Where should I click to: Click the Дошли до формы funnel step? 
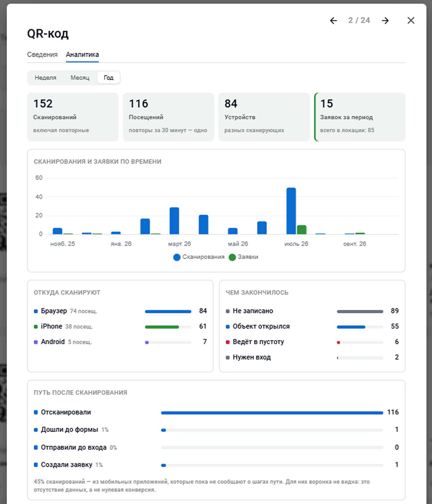point(216,430)
